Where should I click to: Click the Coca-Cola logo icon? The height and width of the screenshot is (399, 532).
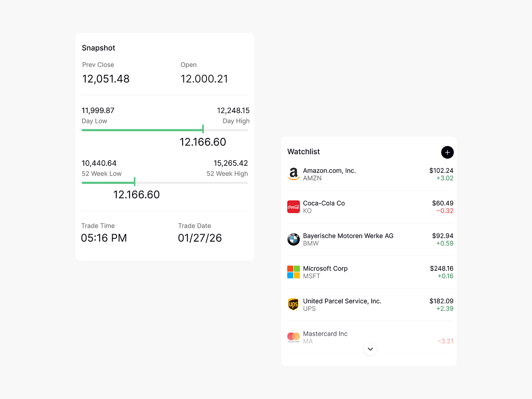click(293, 207)
